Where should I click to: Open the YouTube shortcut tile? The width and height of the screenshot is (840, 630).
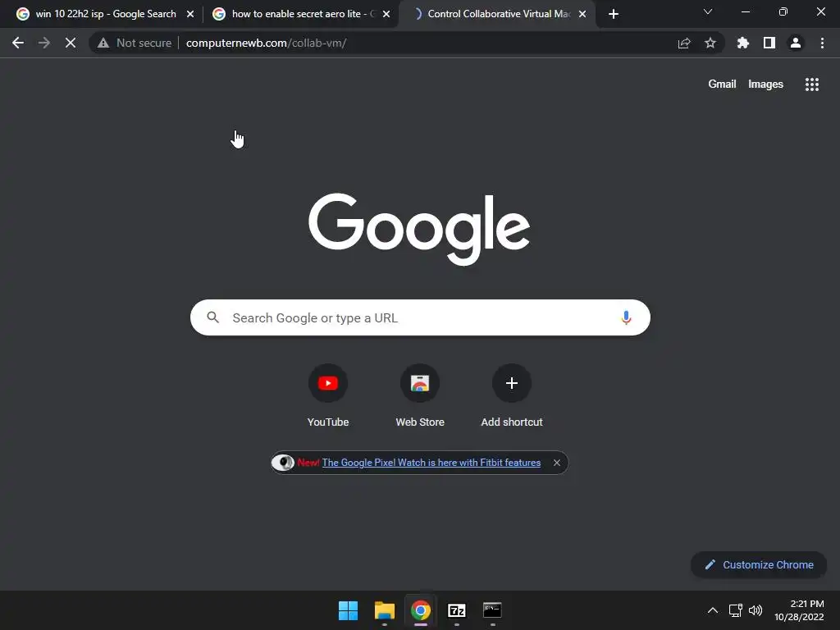tap(328, 395)
